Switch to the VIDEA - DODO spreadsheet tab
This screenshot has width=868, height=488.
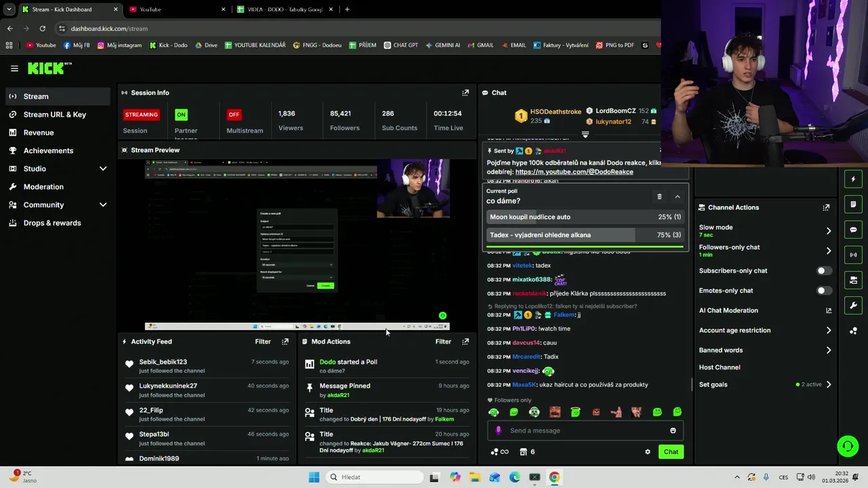285,9
